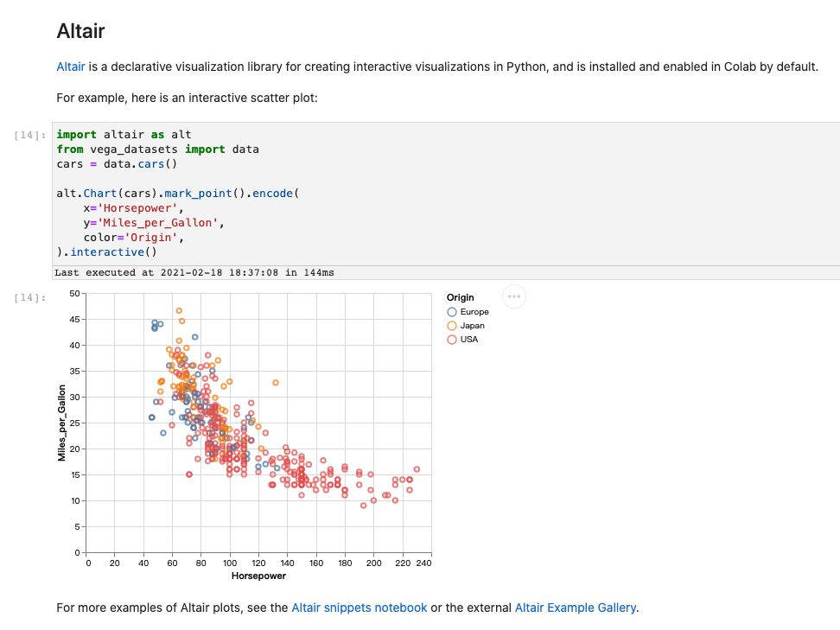The height and width of the screenshot is (630, 840).
Task: Open the Altair link in the intro paragraph
Action: (x=70, y=67)
